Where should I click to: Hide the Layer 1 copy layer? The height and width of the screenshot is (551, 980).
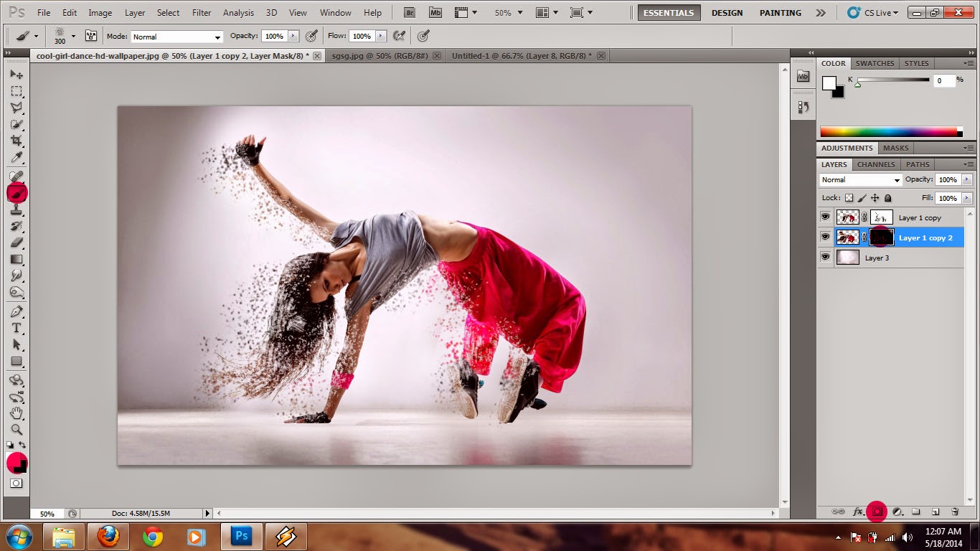825,217
